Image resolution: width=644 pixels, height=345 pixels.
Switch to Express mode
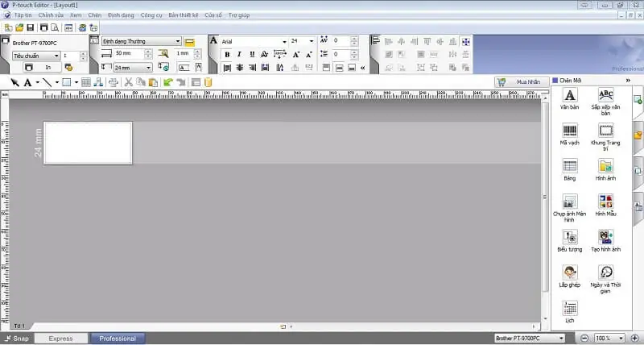[x=61, y=339]
